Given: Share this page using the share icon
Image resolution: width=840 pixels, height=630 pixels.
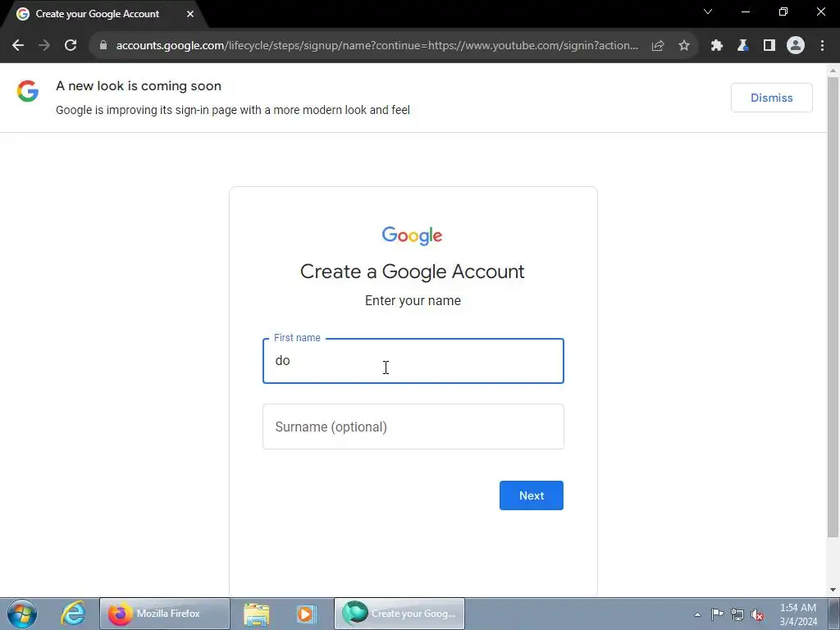Looking at the screenshot, I should coord(658,46).
